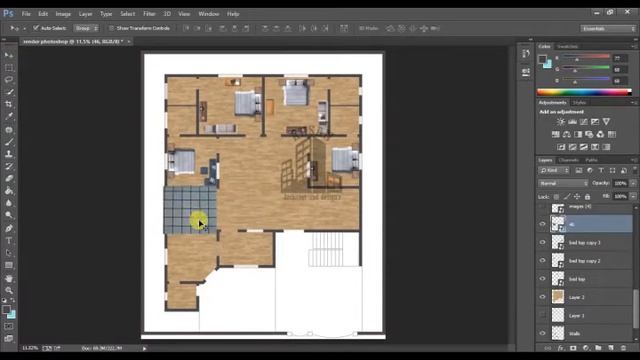
Task: Click Create new layer icon
Action: pos(611,348)
